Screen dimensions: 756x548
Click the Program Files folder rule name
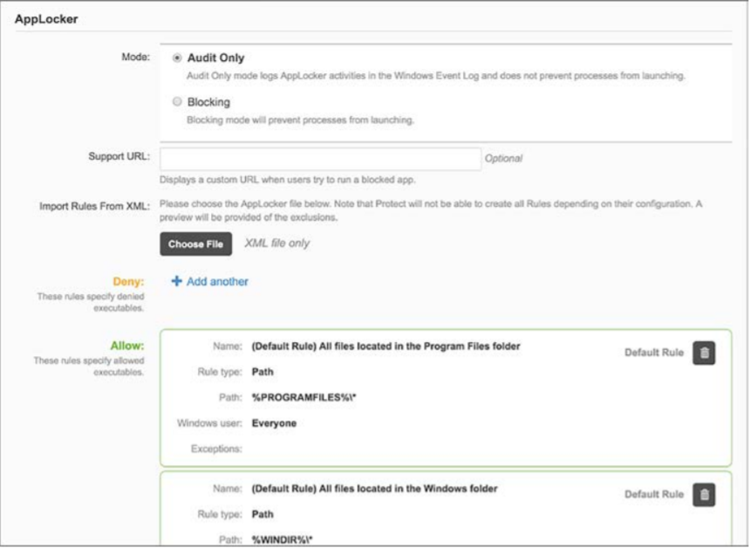[385, 346]
